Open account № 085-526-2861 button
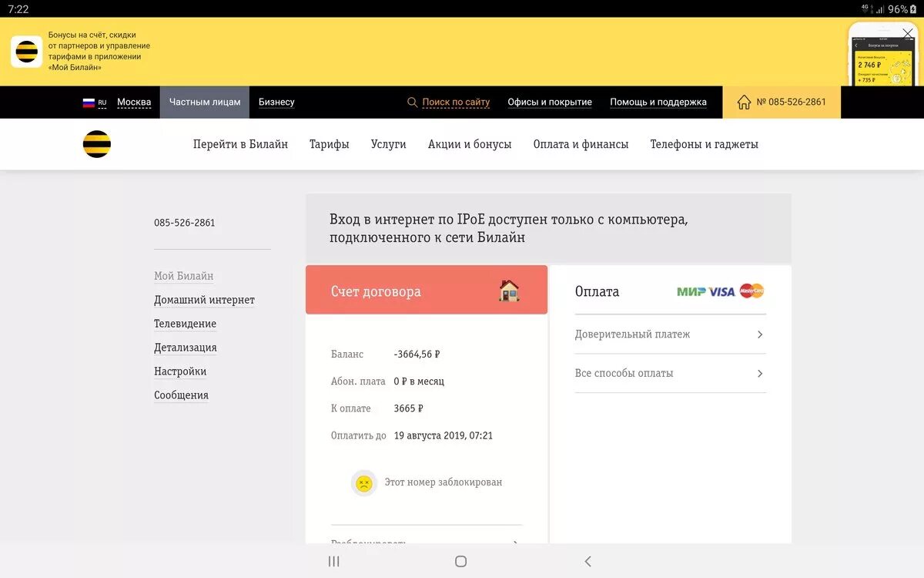 pos(782,102)
